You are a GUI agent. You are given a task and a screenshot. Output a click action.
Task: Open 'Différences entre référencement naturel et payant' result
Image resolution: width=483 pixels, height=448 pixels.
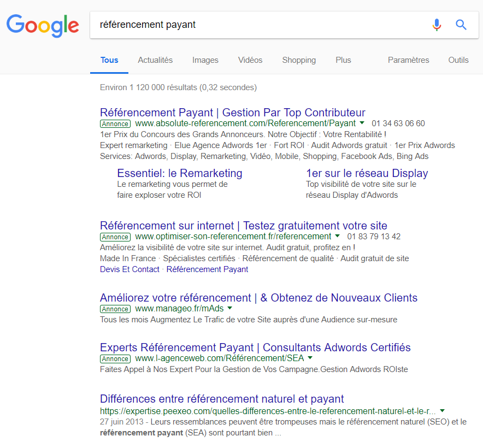[x=222, y=399]
